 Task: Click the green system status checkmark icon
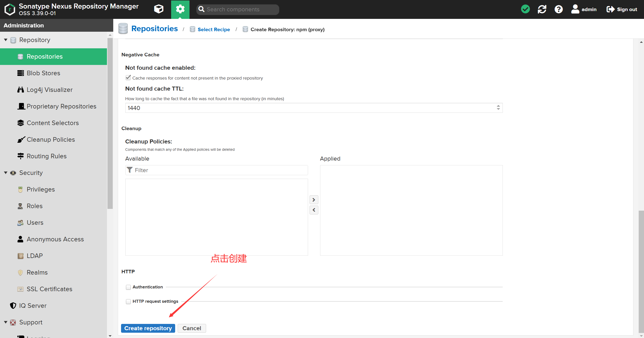[525, 9]
